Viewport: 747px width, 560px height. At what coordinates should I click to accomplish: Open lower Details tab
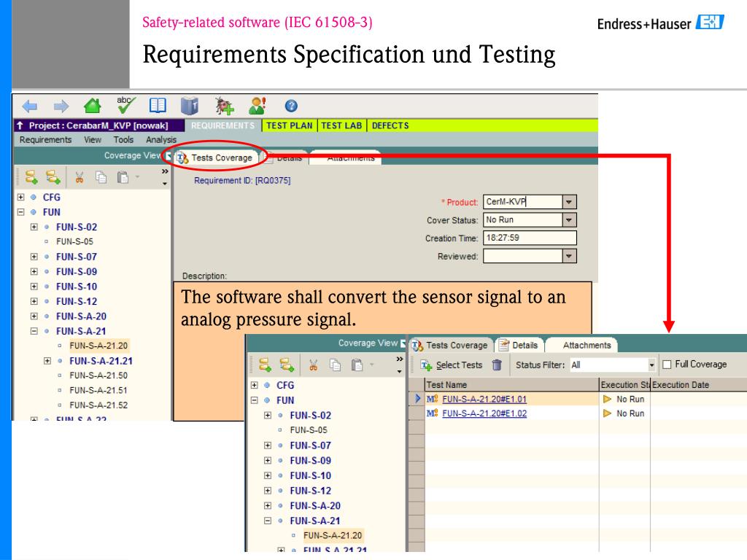pyautogui.click(x=519, y=345)
